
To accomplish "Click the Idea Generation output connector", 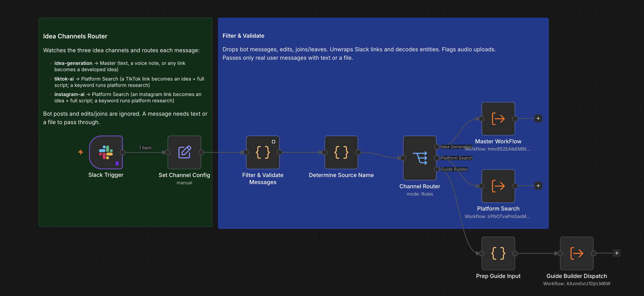I will coord(437,147).
